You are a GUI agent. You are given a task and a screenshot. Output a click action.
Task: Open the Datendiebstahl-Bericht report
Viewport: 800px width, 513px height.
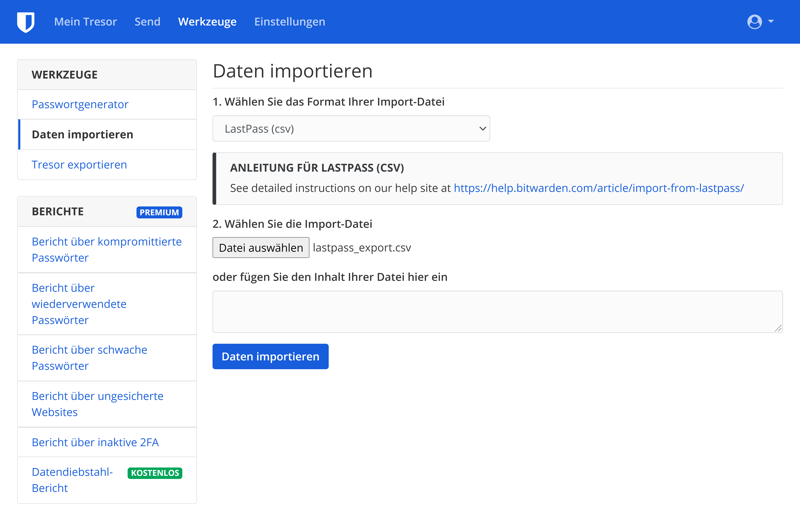click(72, 480)
